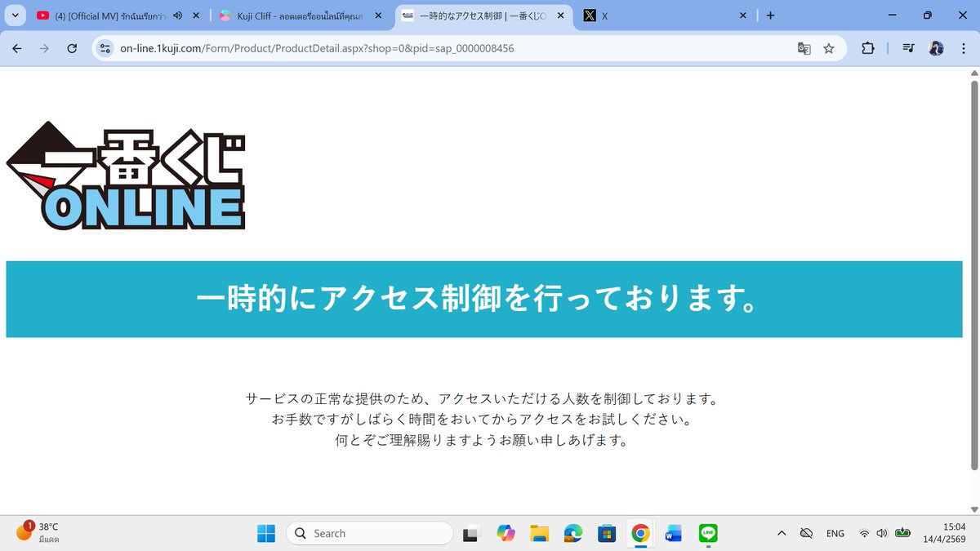Open the volume speaker tray icon
Screen dimensions: 980x551
[881, 533]
